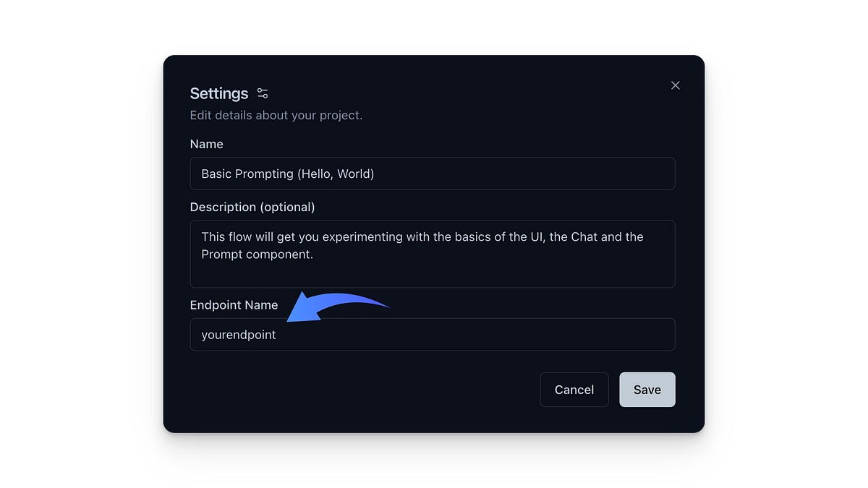Screen dimensions: 868x488
Task: Click 'Prompt component' text in description
Action: click(x=257, y=254)
